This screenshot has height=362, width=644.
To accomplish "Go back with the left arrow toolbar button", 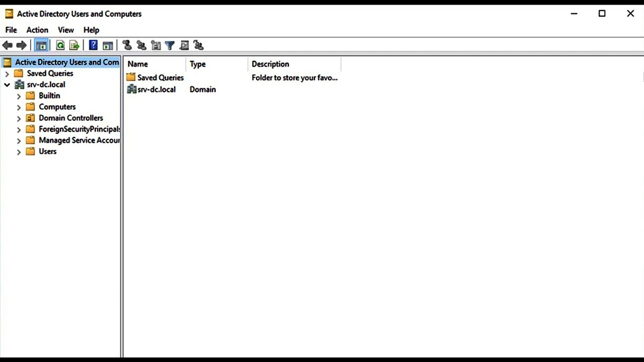I will 7,46.
